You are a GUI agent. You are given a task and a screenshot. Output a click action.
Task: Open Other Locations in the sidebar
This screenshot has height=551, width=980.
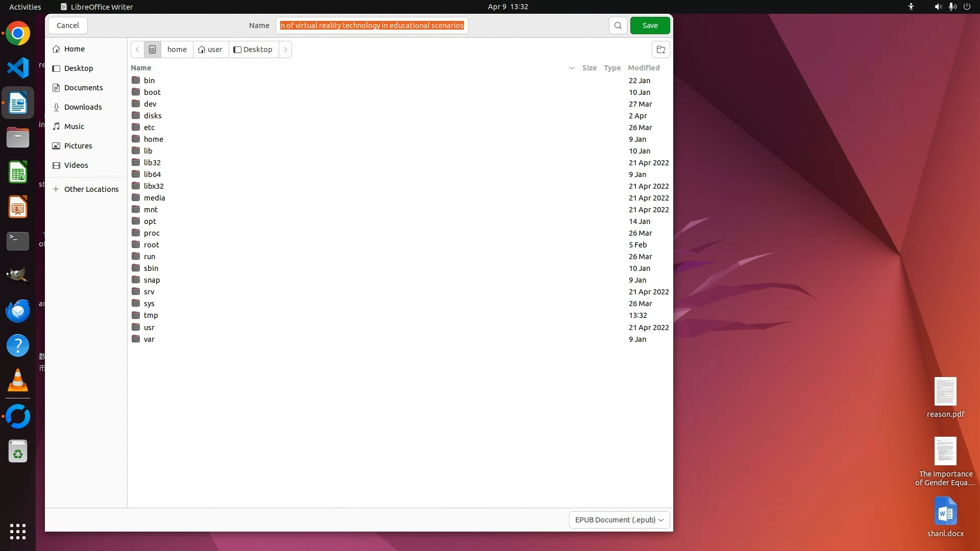coord(91,189)
